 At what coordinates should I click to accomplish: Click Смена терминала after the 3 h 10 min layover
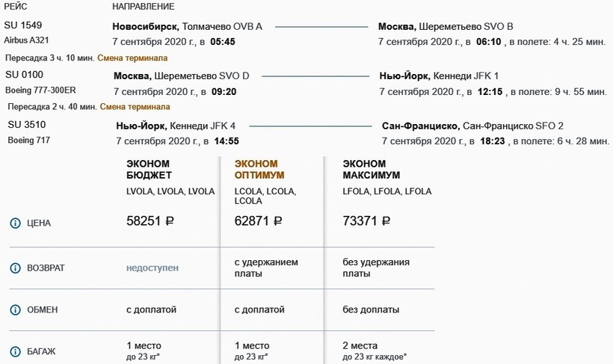(x=141, y=58)
